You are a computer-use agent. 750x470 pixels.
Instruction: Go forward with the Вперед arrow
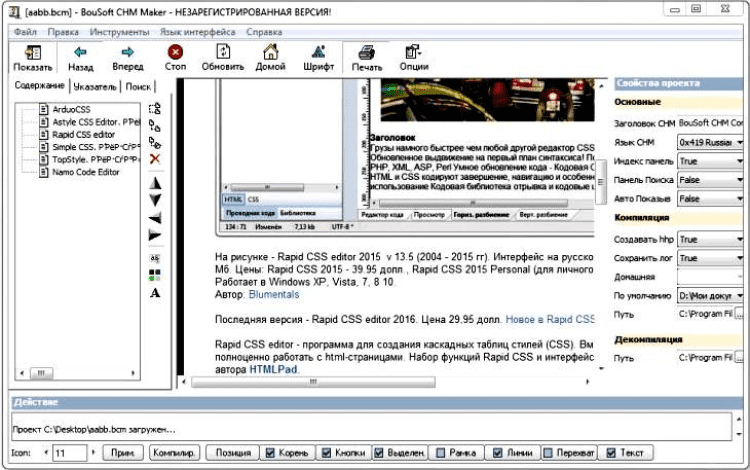[128, 52]
